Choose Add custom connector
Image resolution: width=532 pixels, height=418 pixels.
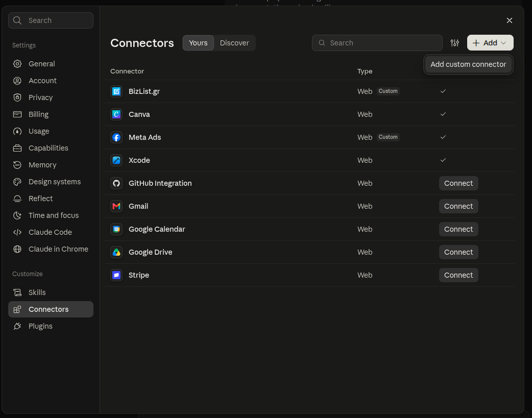468,64
